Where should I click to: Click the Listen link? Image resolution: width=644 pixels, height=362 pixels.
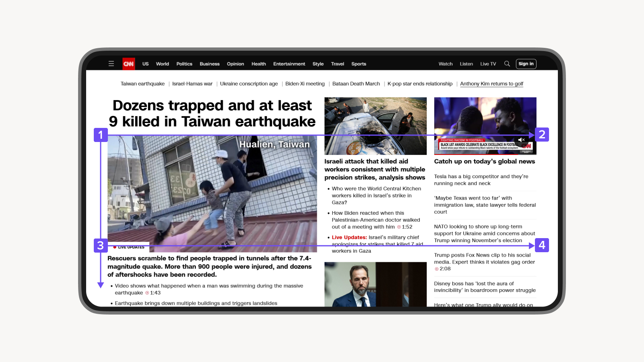[466, 64]
